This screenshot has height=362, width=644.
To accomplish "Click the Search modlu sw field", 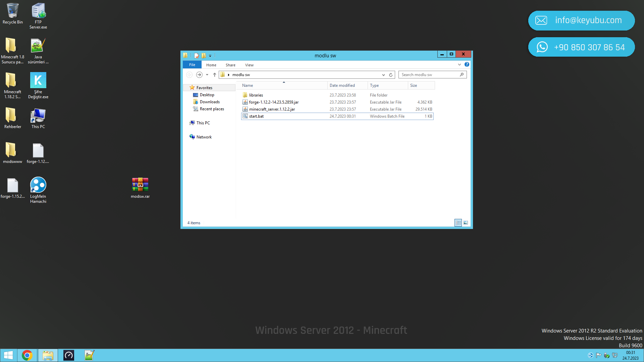I will 429,75.
